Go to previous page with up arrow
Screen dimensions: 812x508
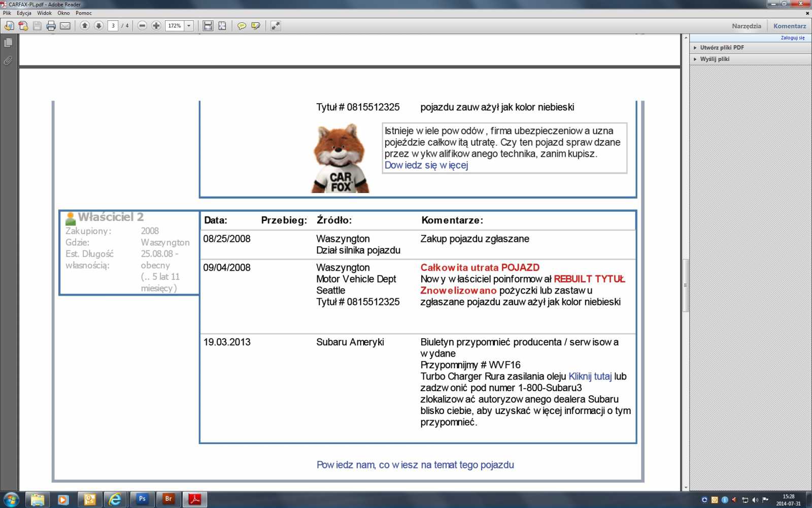(x=85, y=26)
